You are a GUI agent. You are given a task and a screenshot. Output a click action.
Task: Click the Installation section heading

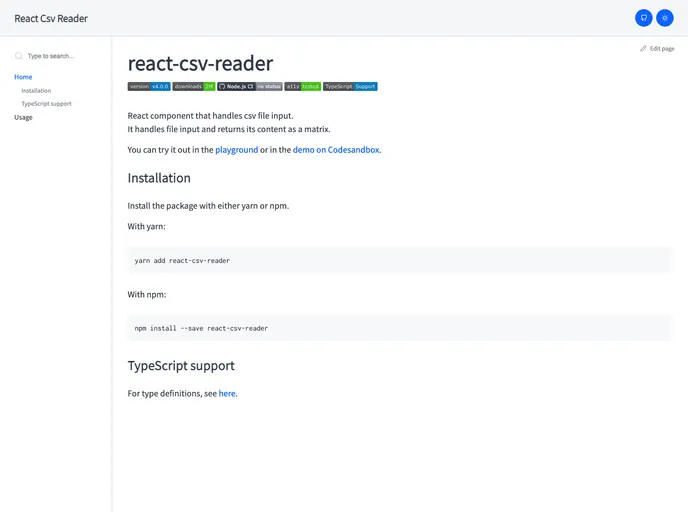[159, 178]
